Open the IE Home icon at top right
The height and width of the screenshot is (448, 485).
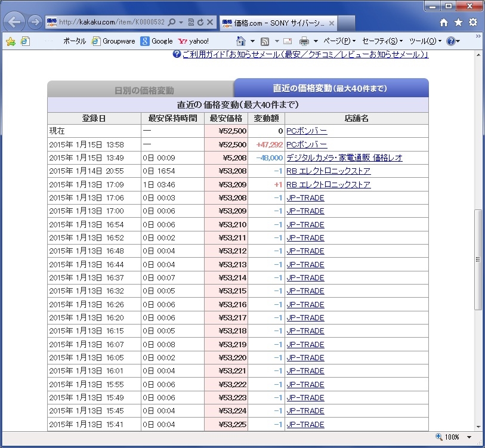click(x=444, y=22)
